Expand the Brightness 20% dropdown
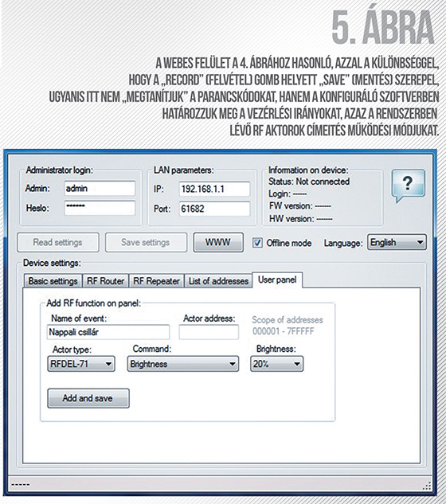 (276, 364)
